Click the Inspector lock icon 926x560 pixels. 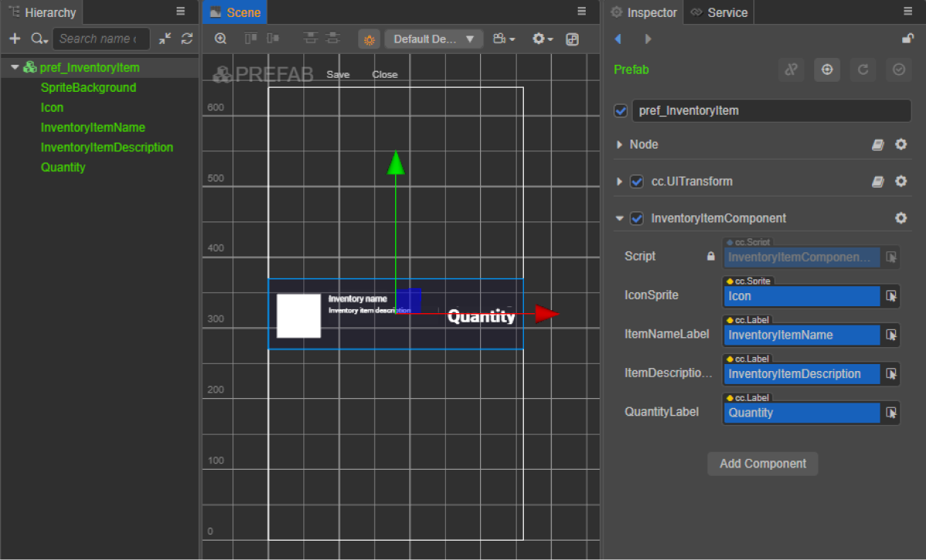(x=908, y=39)
